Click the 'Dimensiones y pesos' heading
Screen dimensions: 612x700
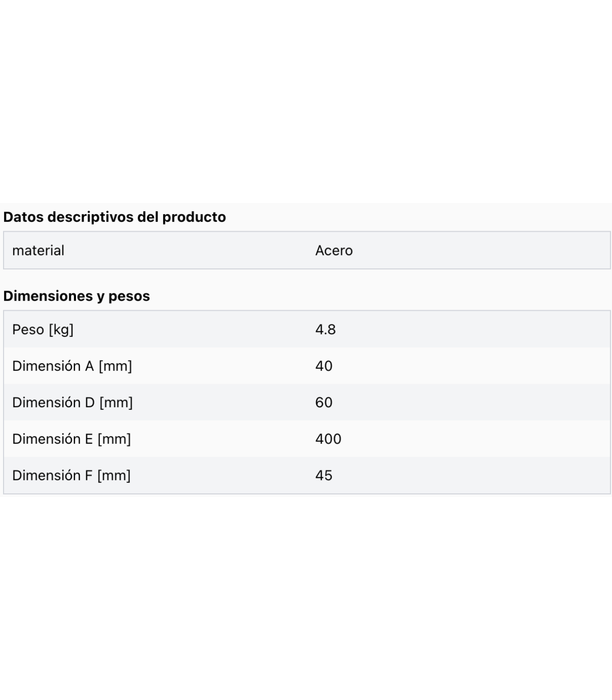[x=76, y=296]
